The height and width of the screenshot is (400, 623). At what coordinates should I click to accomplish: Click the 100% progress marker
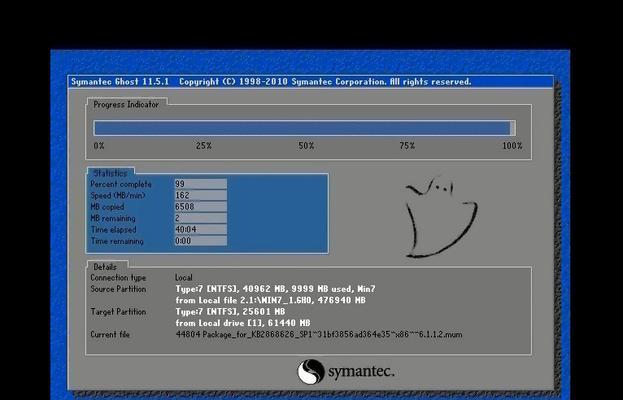(512, 146)
